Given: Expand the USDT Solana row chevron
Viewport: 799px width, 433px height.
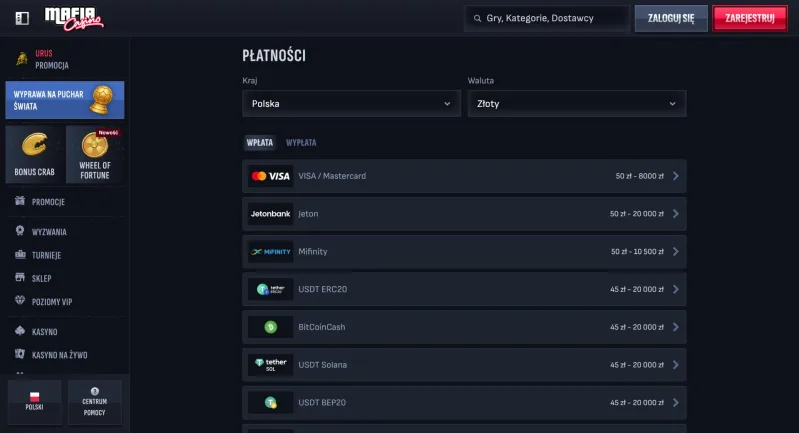Looking at the screenshot, I should pos(676,365).
